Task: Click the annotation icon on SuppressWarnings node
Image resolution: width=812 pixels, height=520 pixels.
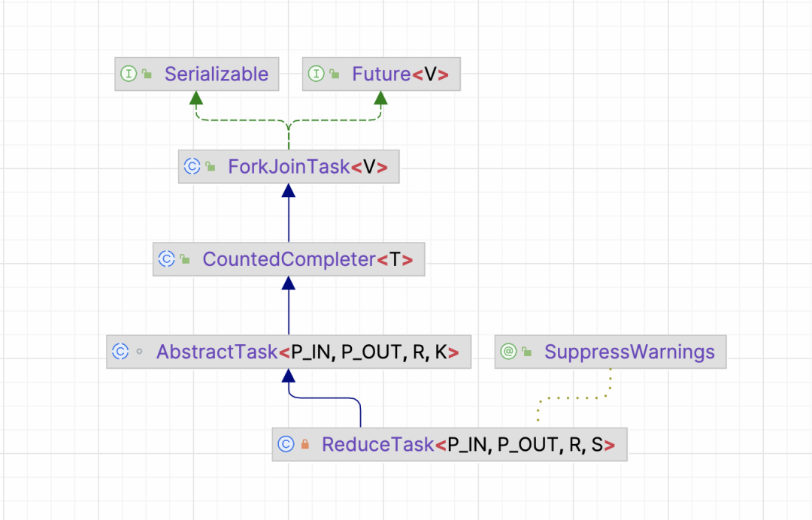Action: [508, 352]
